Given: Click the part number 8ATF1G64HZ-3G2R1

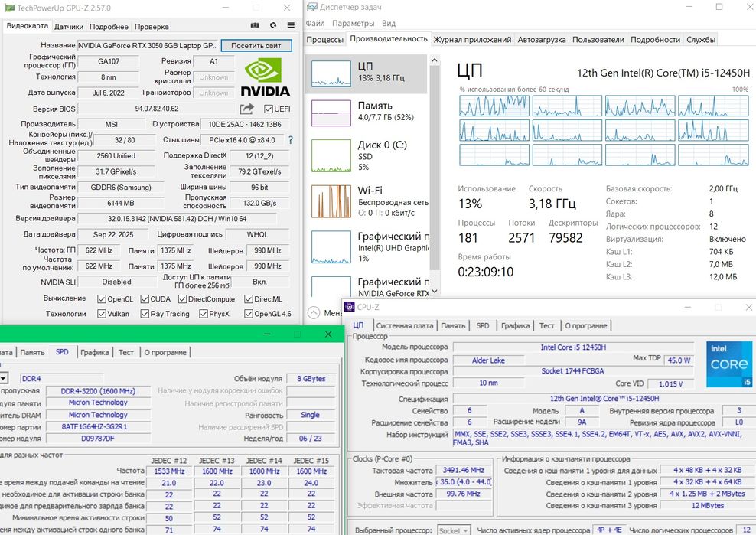Looking at the screenshot, I should (x=98, y=426).
